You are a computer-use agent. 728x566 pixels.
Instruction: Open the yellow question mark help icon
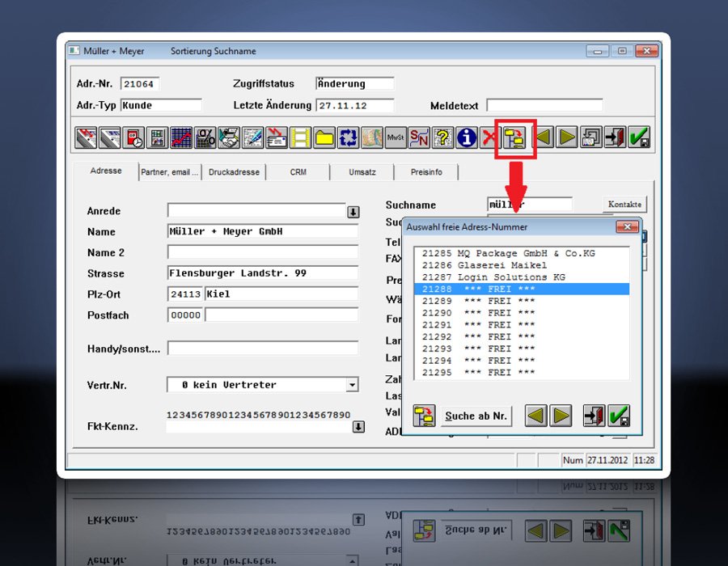pos(443,137)
